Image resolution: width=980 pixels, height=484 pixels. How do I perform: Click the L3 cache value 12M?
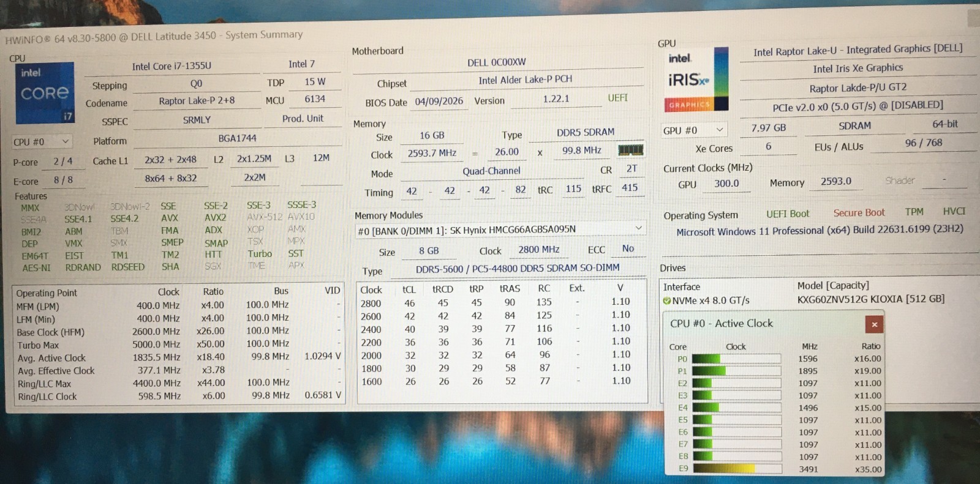click(x=321, y=158)
